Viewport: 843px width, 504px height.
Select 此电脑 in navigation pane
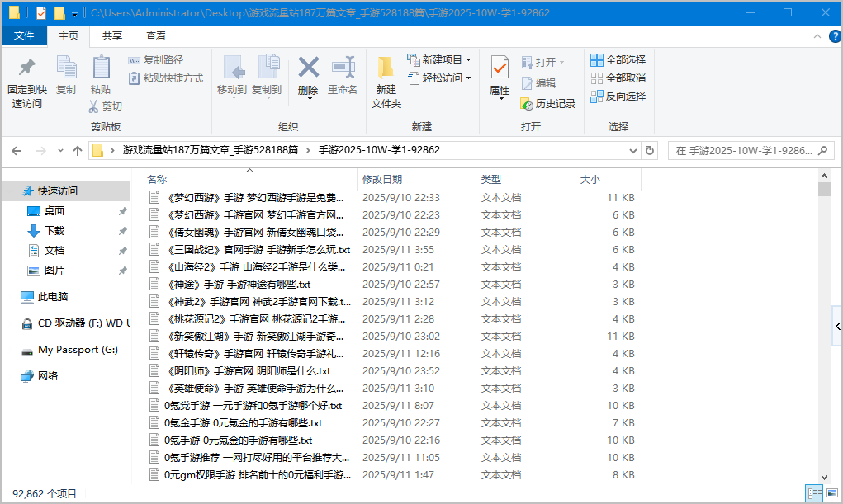(53, 297)
